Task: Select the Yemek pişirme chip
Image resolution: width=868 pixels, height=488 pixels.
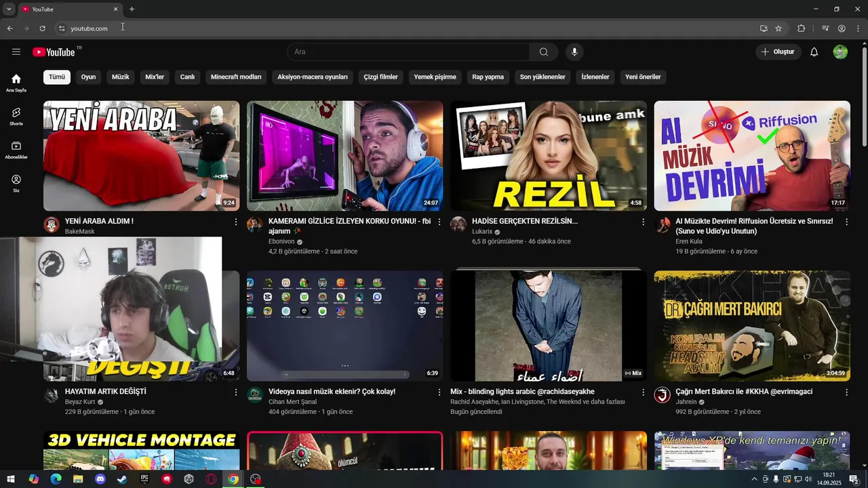Action: point(435,77)
